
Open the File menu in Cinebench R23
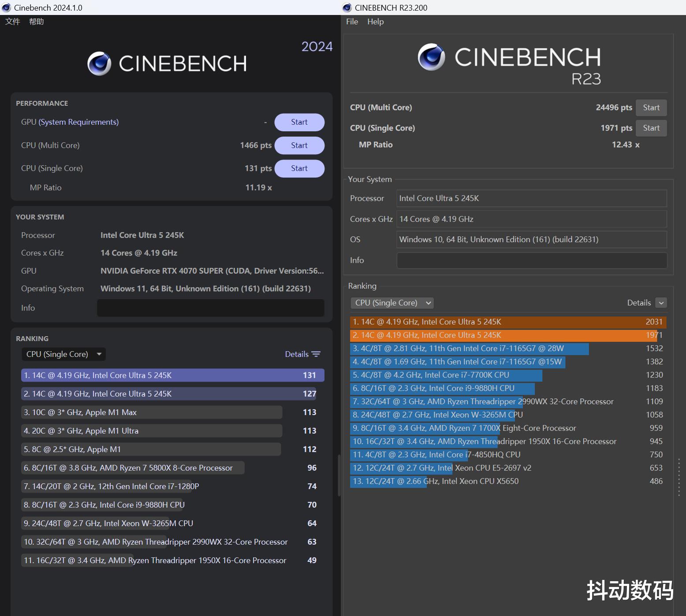[x=352, y=22]
